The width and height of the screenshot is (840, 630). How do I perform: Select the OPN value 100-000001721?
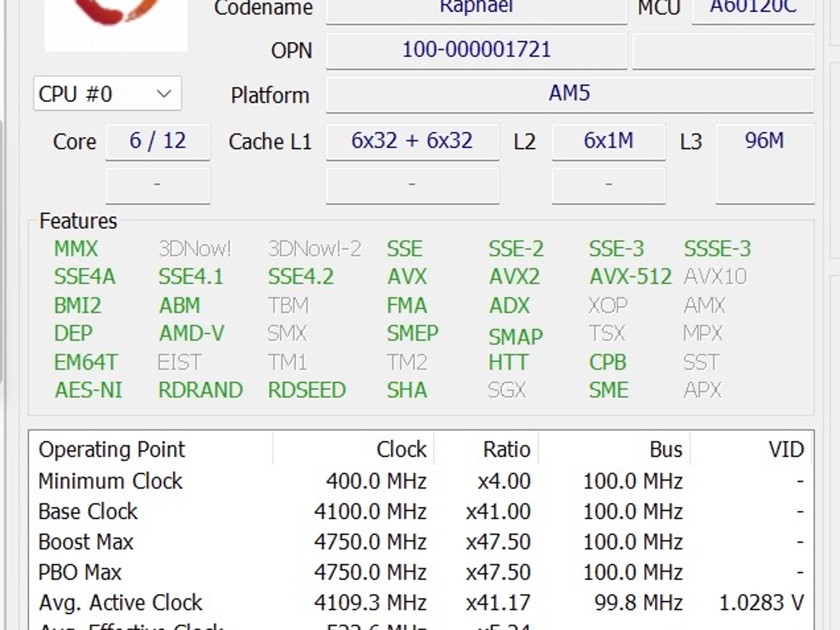pos(476,50)
